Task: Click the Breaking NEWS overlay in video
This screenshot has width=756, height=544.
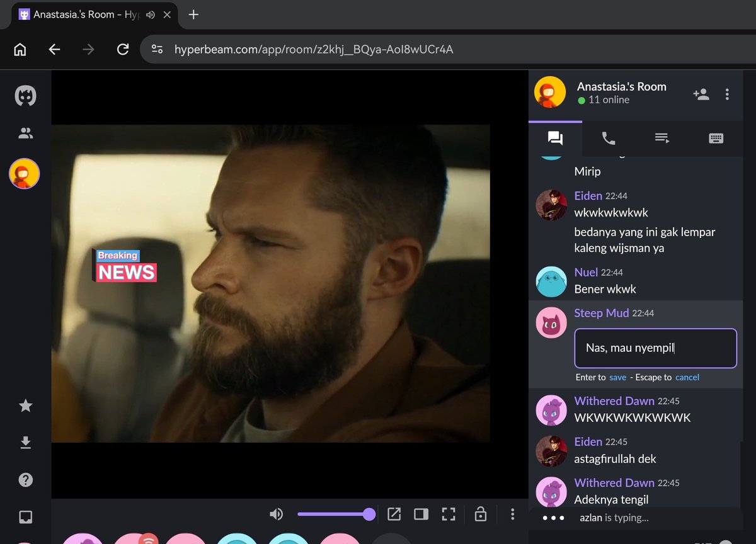Action: 125,265
